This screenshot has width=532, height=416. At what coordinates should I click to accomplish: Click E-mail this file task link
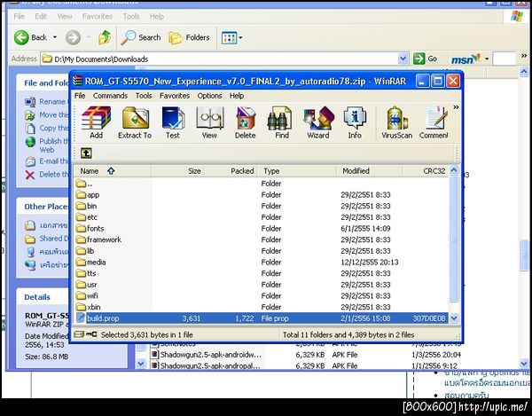click(47, 161)
